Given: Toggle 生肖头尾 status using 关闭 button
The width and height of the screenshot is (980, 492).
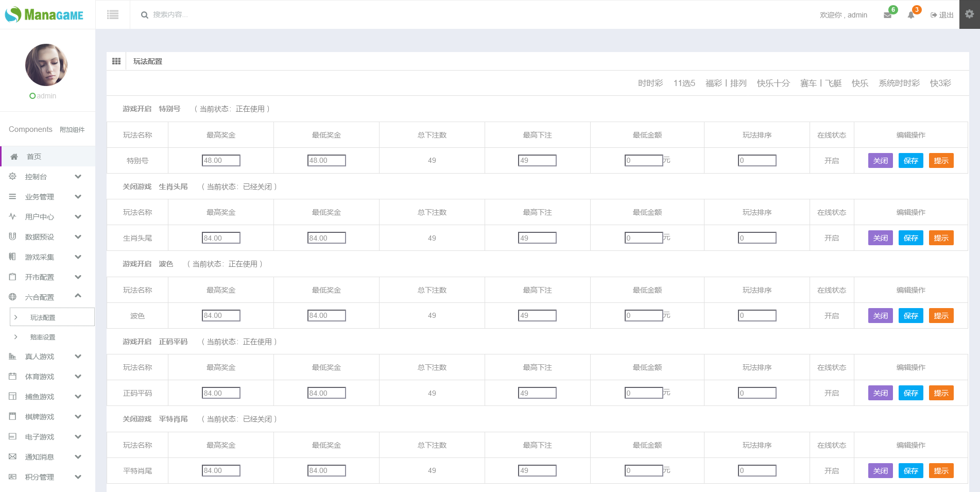Looking at the screenshot, I should [880, 238].
